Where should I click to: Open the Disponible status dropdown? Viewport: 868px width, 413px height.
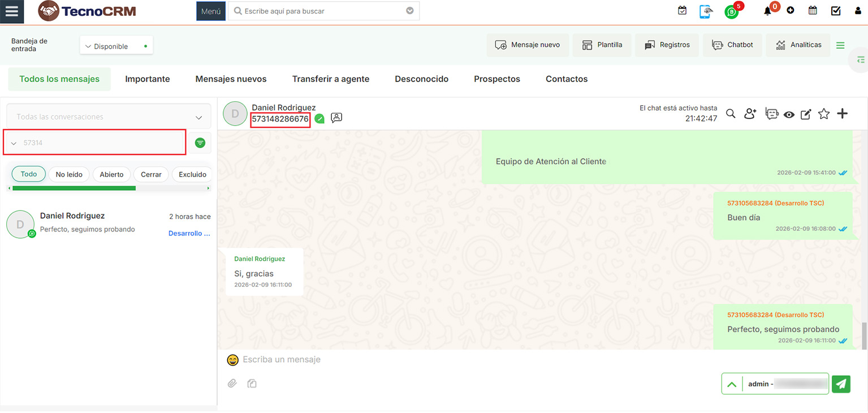click(116, 46)
